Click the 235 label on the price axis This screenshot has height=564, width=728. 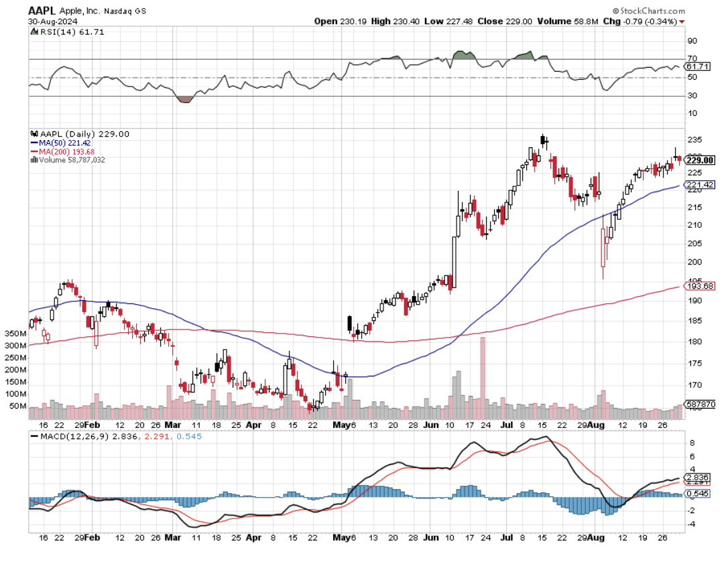694,139
